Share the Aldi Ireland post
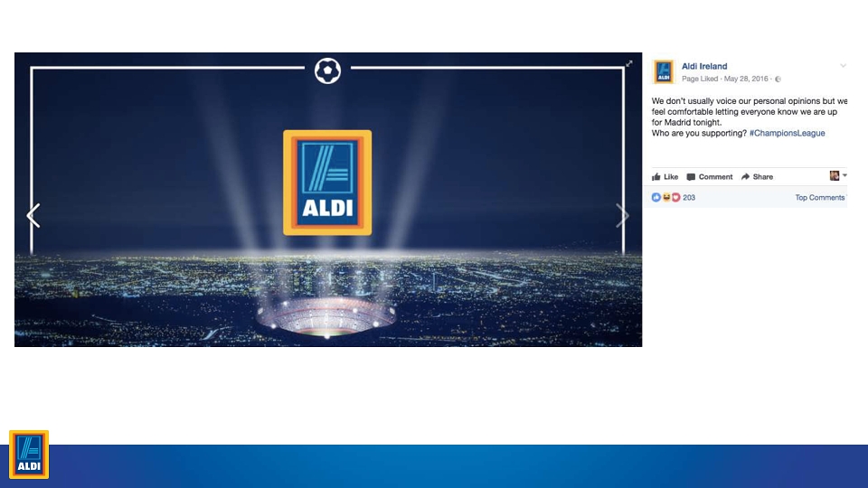 [758, 177]
